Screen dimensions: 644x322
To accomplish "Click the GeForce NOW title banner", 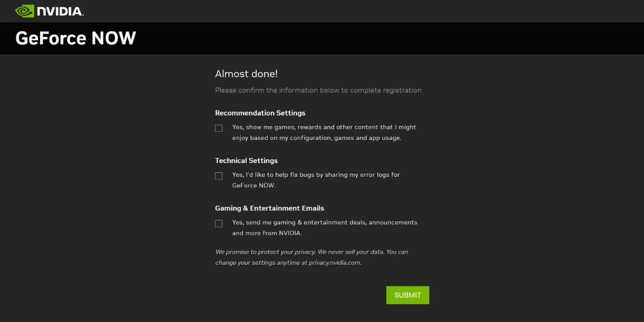I will [75, 38].
